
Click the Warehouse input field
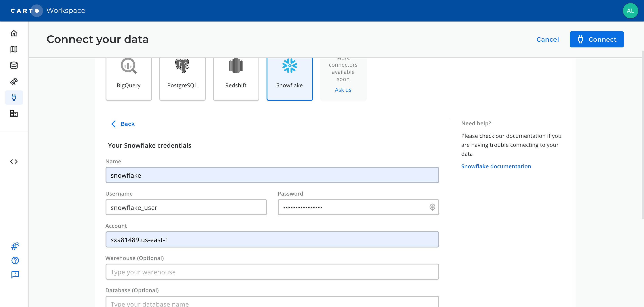pyautogui.click(x=272, y=272)
